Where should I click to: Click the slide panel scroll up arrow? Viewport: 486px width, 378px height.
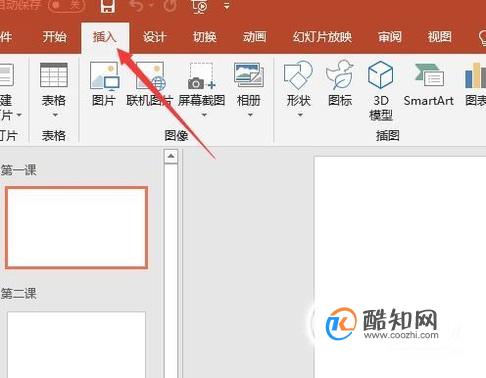(171, 156)
